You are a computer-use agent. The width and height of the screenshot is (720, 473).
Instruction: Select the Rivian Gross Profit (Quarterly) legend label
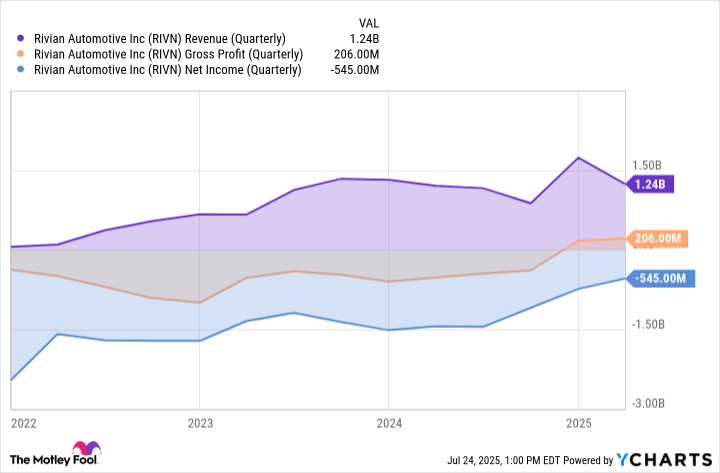[x=169, y=54]
